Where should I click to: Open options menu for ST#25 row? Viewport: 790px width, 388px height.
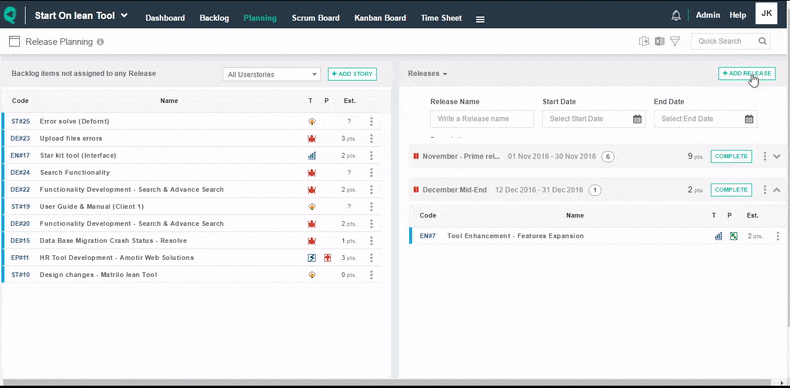click(x=371, y=121)
